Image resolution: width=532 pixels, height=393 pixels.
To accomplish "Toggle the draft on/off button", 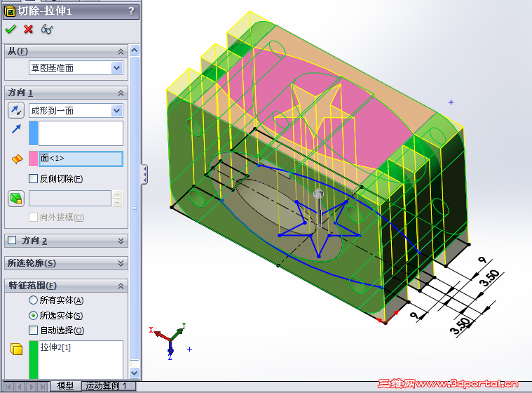I will point(16,199).
